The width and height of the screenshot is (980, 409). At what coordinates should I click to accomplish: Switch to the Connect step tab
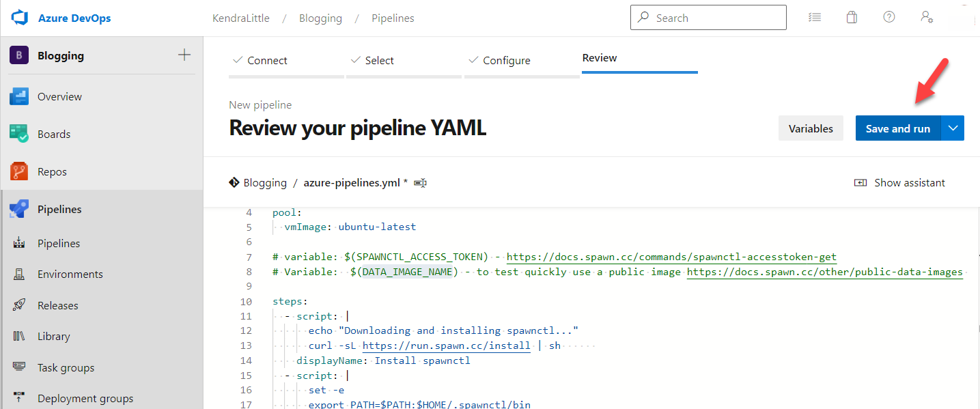pos(267,60)
